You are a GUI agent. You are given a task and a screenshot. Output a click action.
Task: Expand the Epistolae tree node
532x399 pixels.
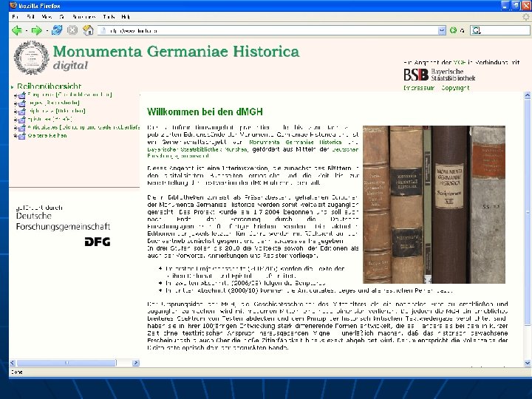tap(16, 120)
